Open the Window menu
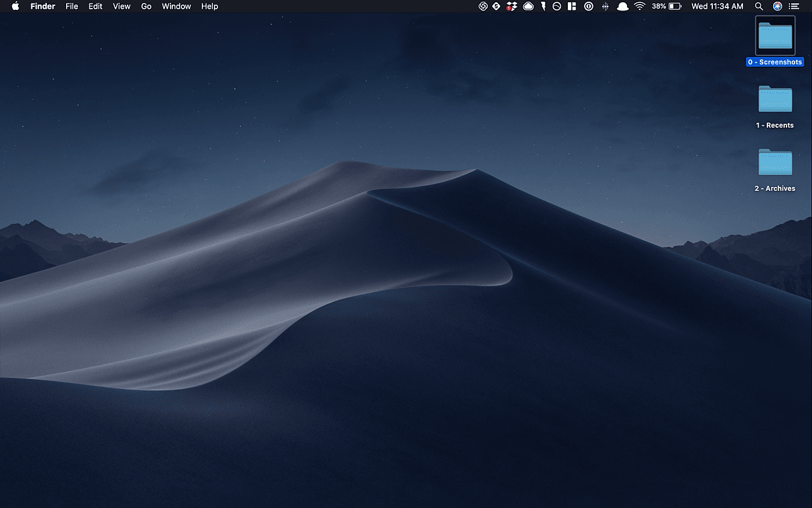Viewport: 812px width, 508px height. (x=176, y=6)
